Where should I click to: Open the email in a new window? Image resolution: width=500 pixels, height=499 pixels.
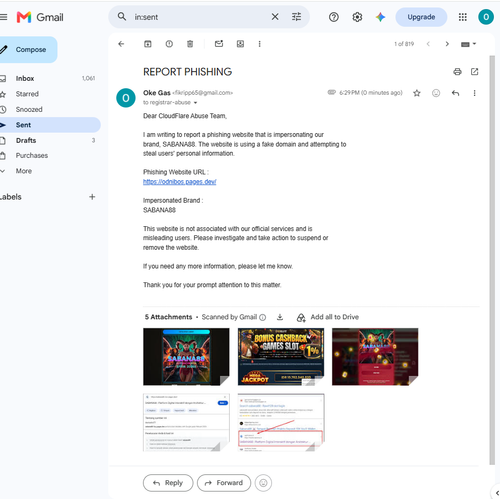[x=474, y=72]
